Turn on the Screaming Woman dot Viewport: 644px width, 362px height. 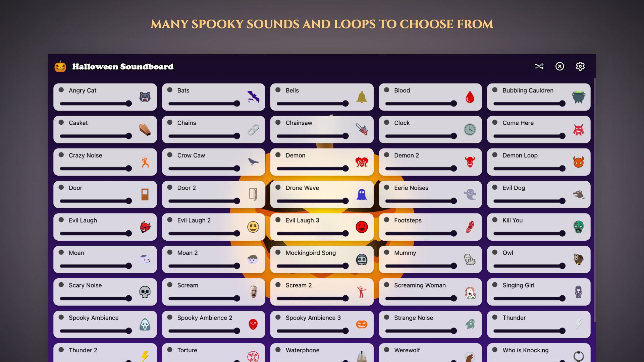[x=386, y=285]
